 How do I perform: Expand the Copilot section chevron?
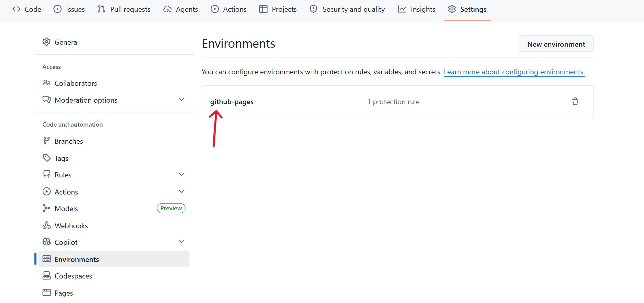(181, 242)
